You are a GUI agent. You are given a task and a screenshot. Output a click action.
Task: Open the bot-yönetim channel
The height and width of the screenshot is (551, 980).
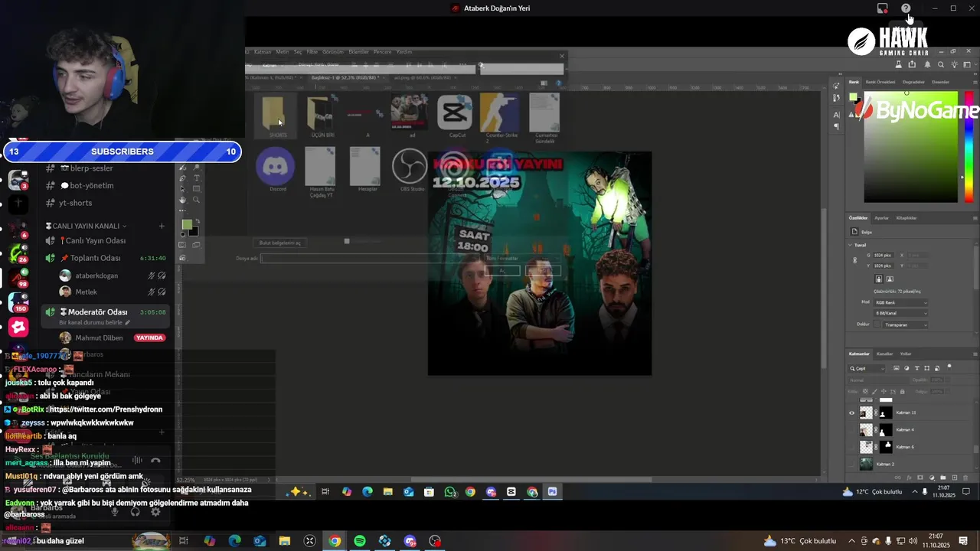92,185
